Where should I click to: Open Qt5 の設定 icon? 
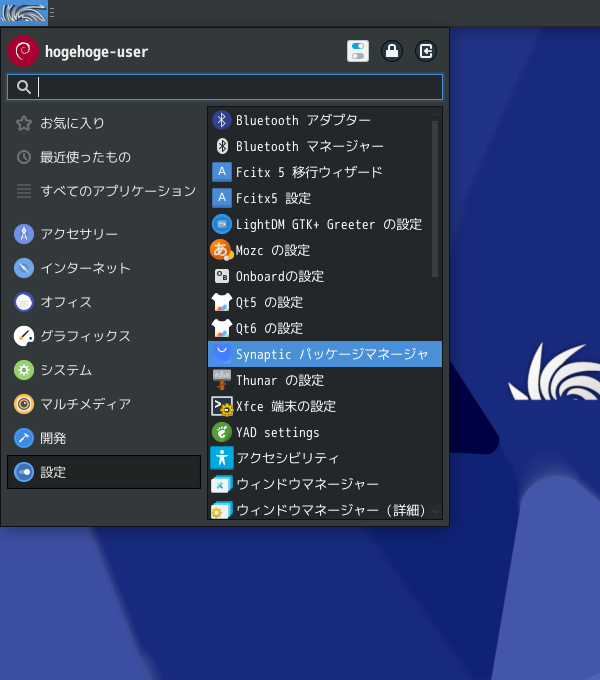[x=222, y=302]
